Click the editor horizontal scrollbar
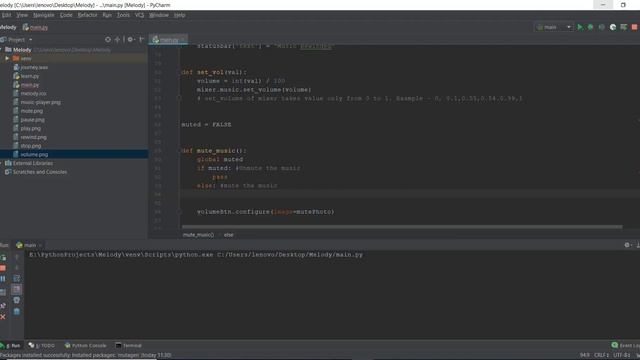The image size is (640, 360). point(402,227)
